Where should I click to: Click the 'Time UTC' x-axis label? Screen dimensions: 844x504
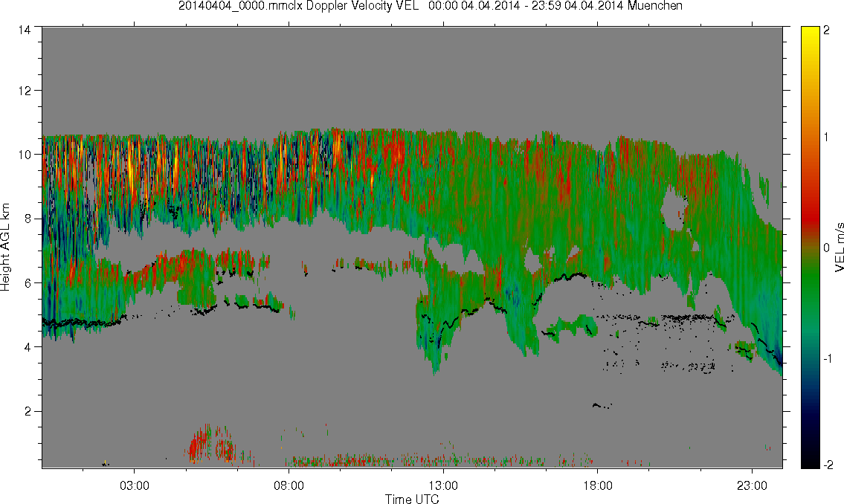[412, 499]
